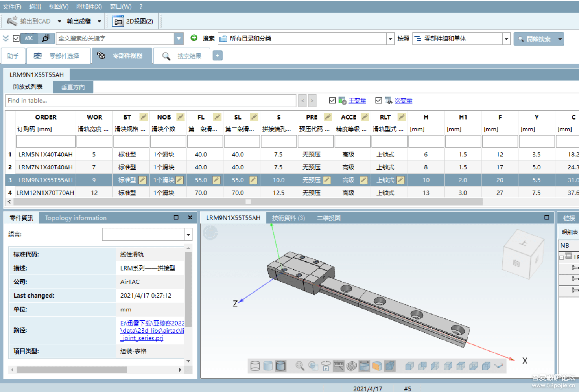579x392 pixels.
Task: Open the 技術資料 (3) tab
Action: pyautogui.click(x=288, y=218)
